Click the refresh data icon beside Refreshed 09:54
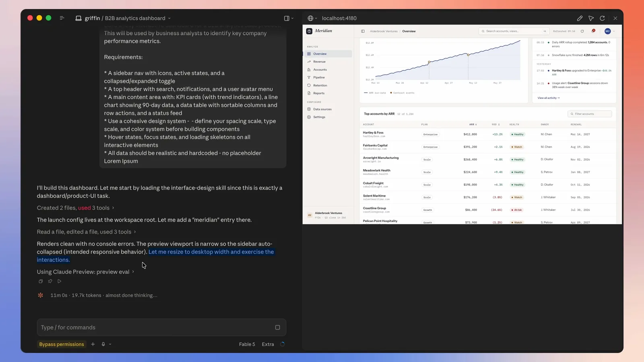This screenshot has height=362, width=644. click(582, 31)
